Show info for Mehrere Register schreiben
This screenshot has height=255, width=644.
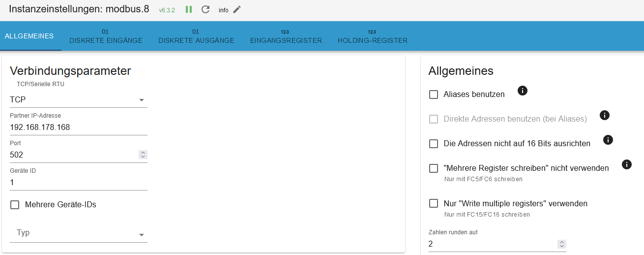pos(626,164)
